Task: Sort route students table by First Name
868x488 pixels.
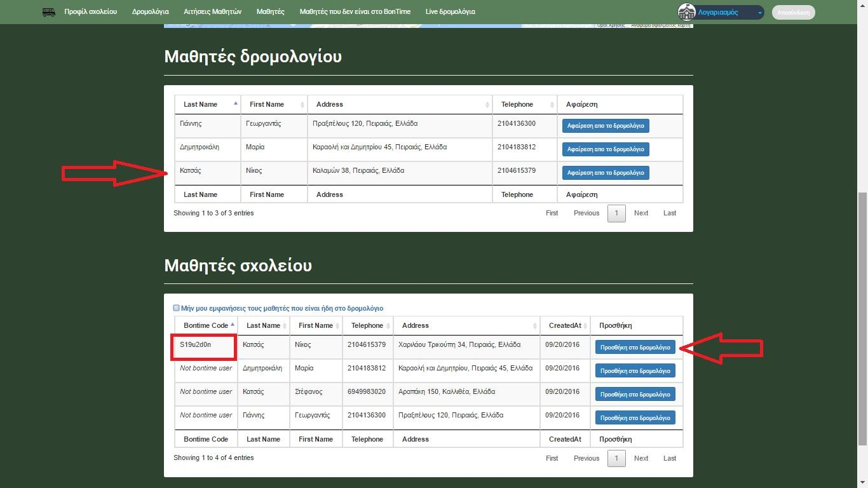Action: point(274,104)
